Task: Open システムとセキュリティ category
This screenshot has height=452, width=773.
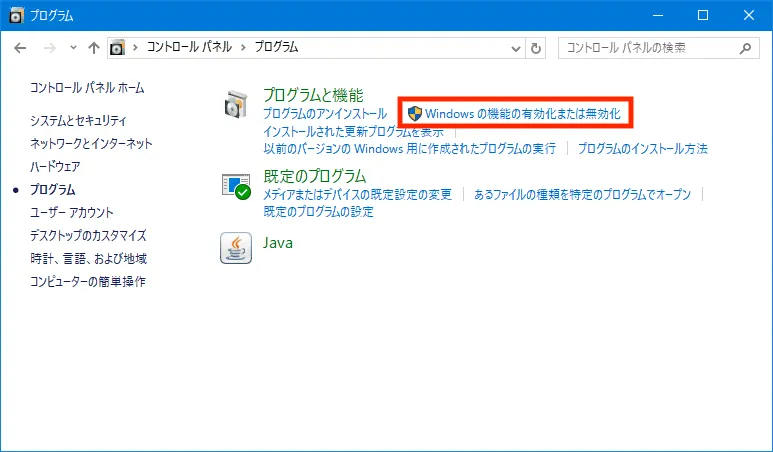Action: point(78,121)
